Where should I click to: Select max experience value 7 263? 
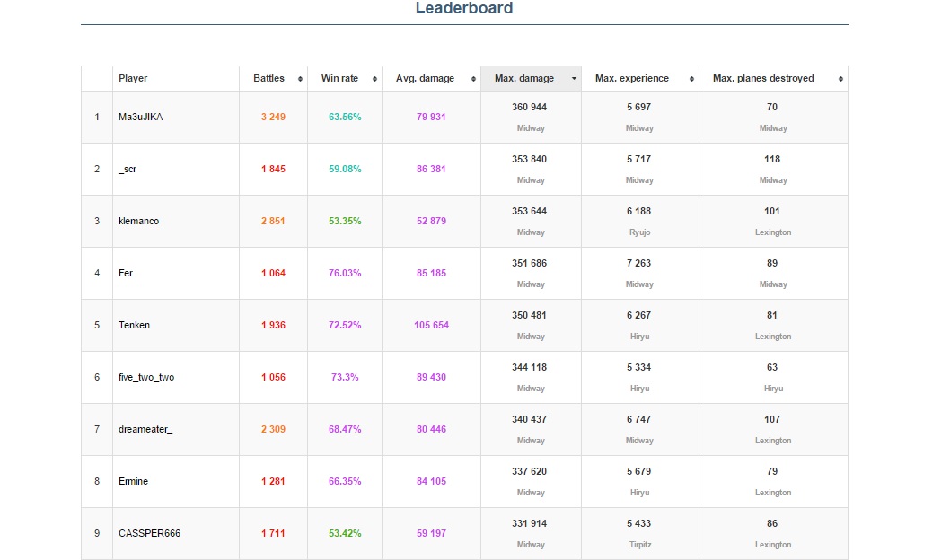(638, 263)
